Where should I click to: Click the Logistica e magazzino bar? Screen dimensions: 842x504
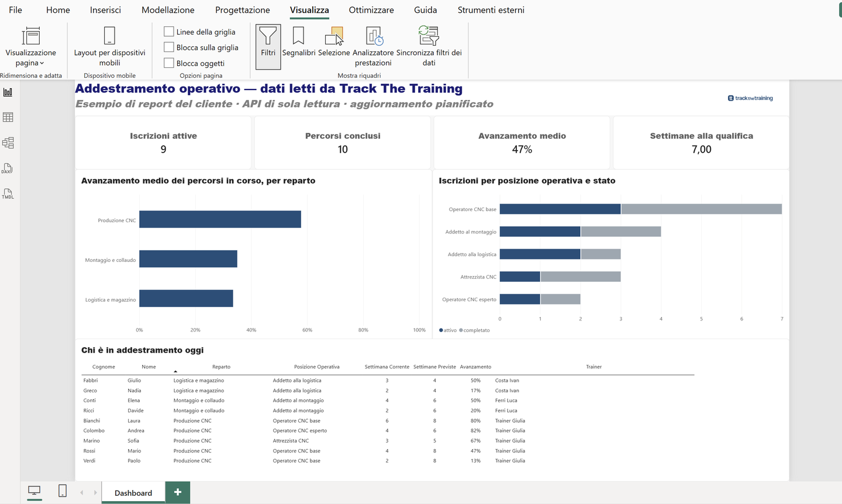pyautogui.click(x=186, y=299)
